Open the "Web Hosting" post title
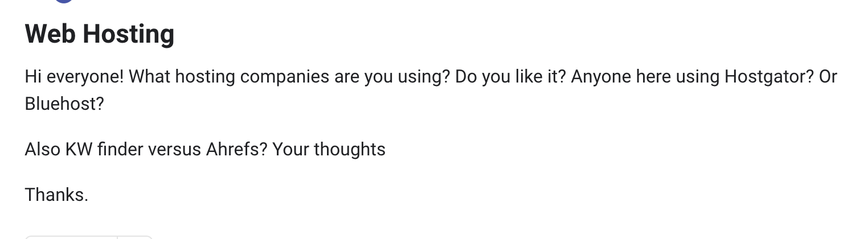The width and height of the screenshot is (868, 239). coord(100,34)
